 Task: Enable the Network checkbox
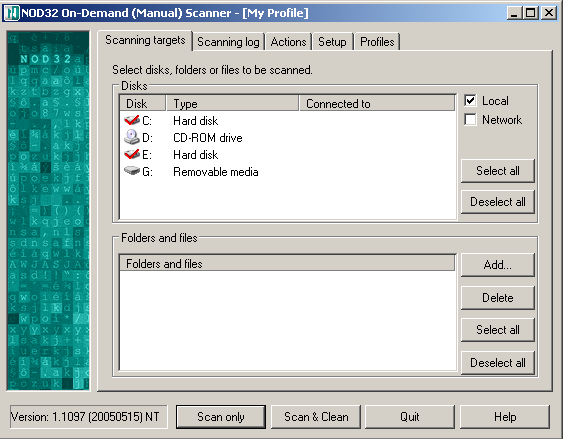pyautogui.click(x=470, y=120)
